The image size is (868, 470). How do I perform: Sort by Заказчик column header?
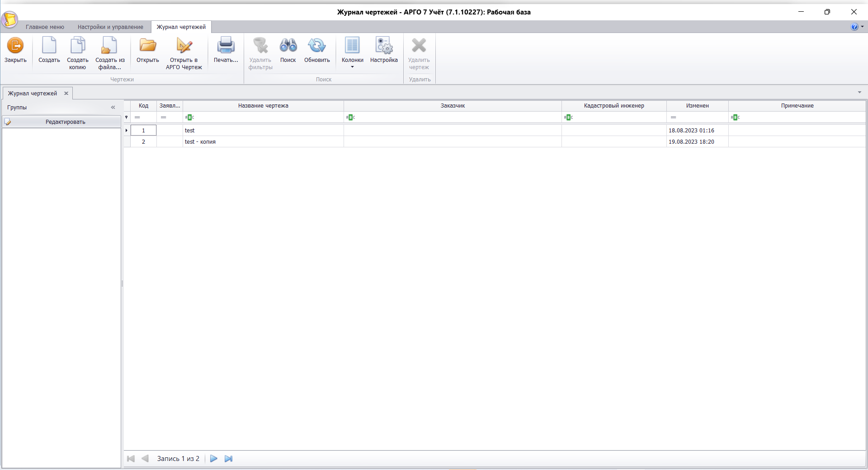point(453,106)
